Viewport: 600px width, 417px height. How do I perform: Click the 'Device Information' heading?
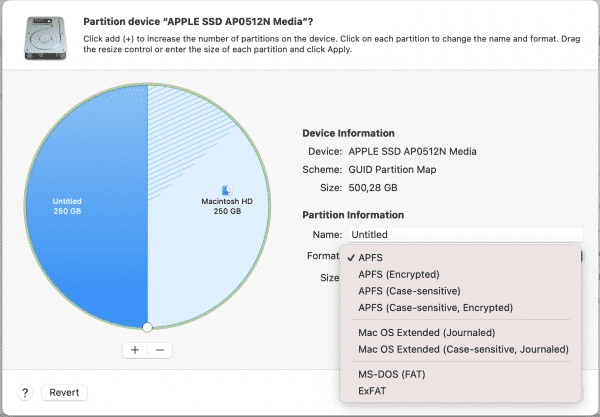[348, 133]
